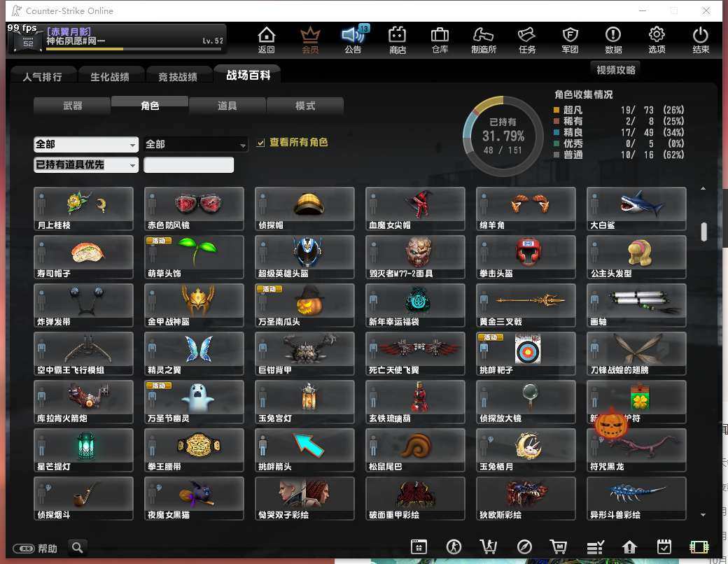Select the 大白鲨 shark item card
This screenshot has width=728, height=564.
click(x=636, y=209)
